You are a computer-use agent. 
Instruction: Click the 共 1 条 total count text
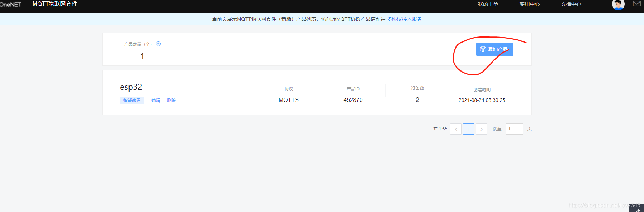[440, 129]
